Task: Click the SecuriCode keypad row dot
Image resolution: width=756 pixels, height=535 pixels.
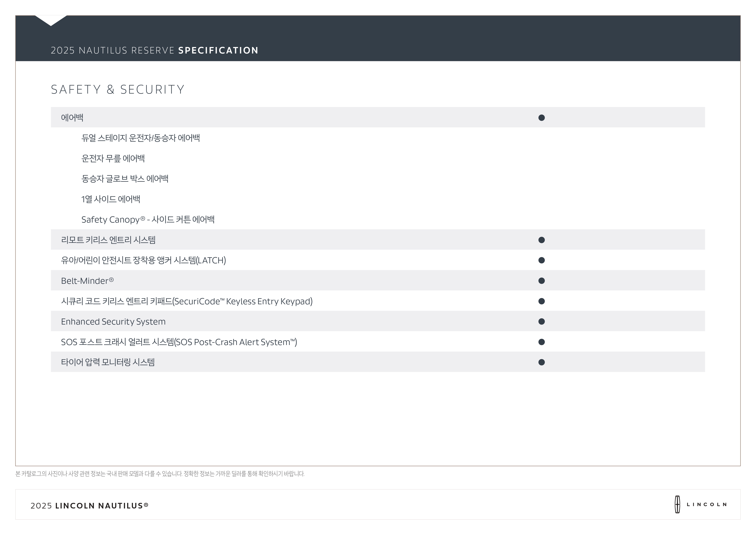Action: [541, 301]
